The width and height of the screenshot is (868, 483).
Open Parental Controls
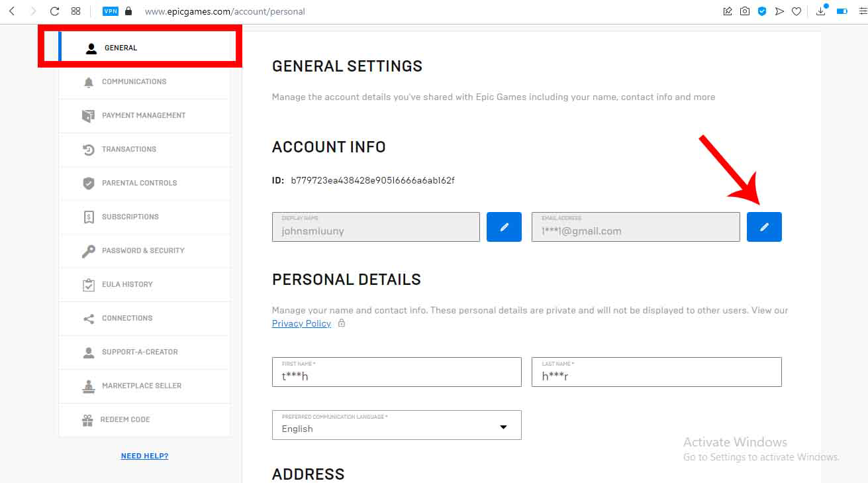pos(144,183)
